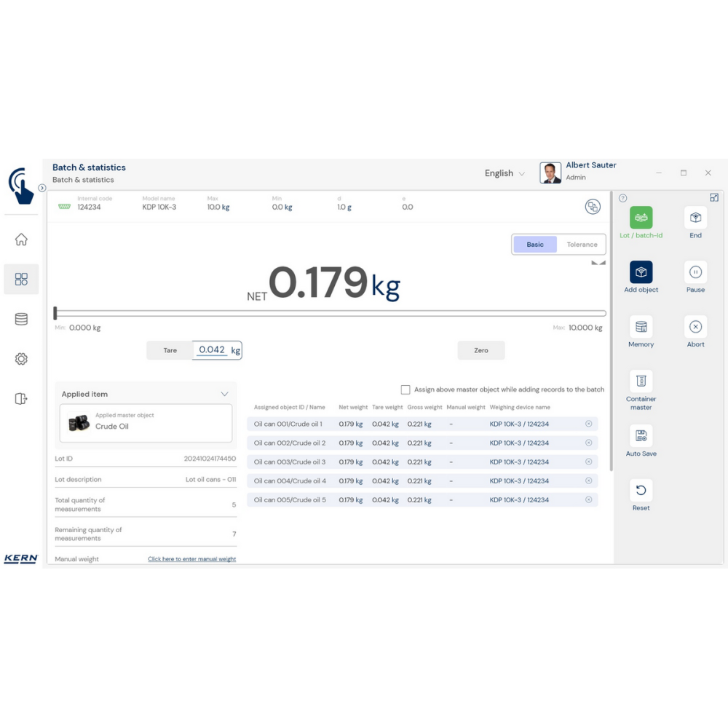Select the Basic display mode
728x728 pixels.
click(x=535, y=245)
